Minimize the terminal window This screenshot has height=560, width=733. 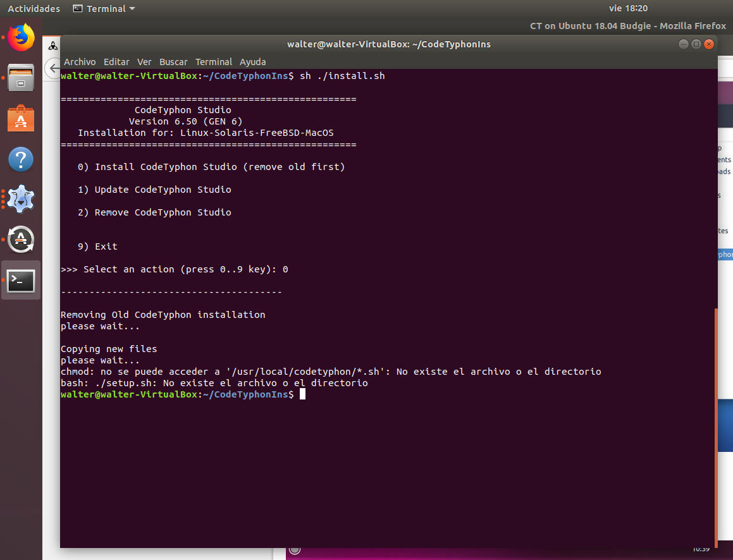(x=684, y=44)
